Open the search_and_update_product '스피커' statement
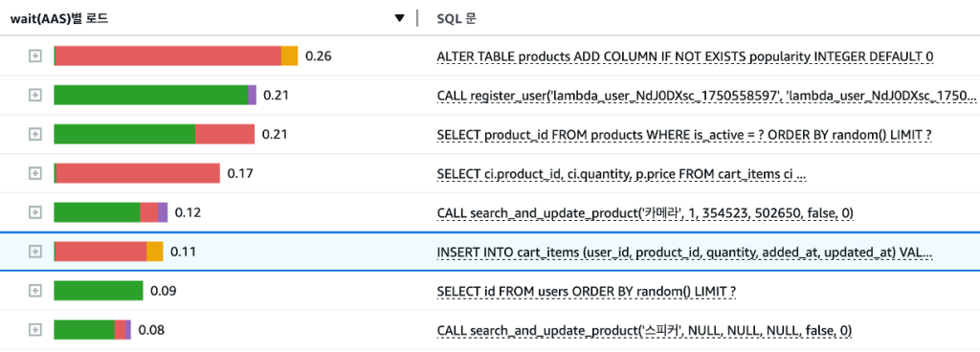Viewport: 980px width, 352px height. 644,330
